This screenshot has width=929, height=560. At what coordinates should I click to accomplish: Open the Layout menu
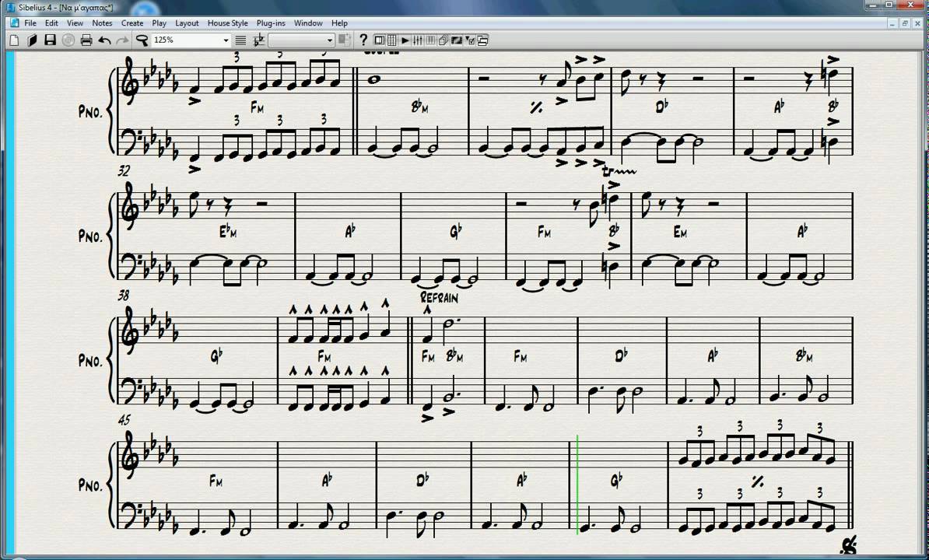[187, 23]
